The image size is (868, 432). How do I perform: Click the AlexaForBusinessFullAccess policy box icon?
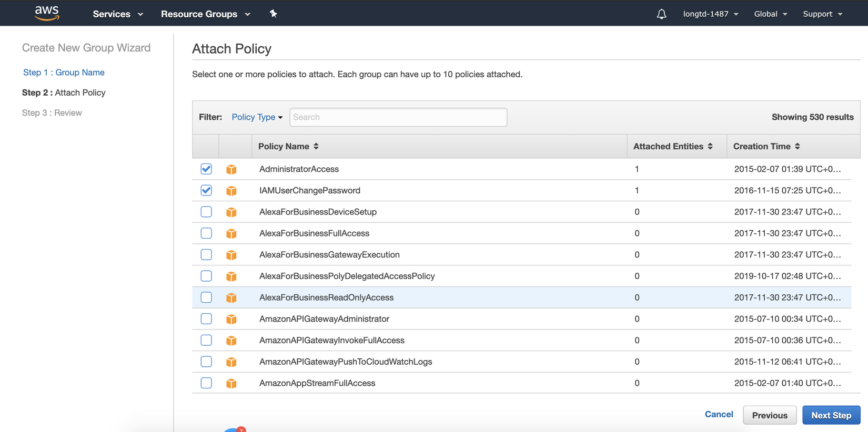pyautogui.click(x=231, y=233)
